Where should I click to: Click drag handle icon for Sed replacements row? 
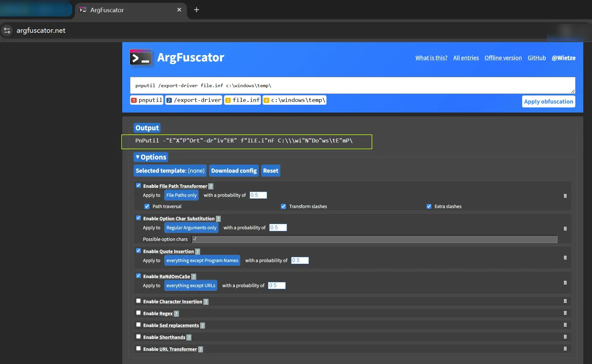565,325
